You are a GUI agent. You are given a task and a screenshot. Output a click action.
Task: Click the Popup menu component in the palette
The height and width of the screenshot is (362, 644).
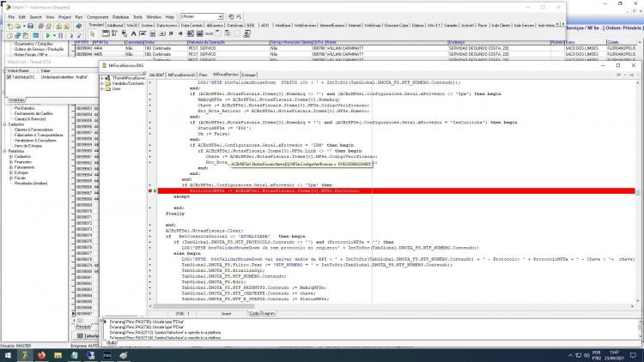point(124,33)
